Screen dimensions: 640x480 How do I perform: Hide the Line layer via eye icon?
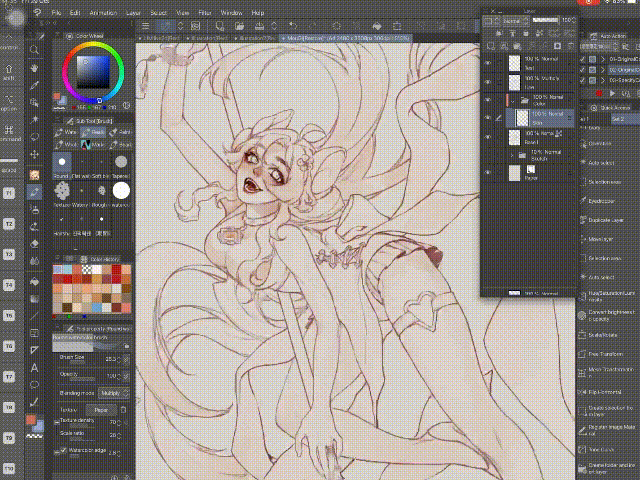click(487, 82)
